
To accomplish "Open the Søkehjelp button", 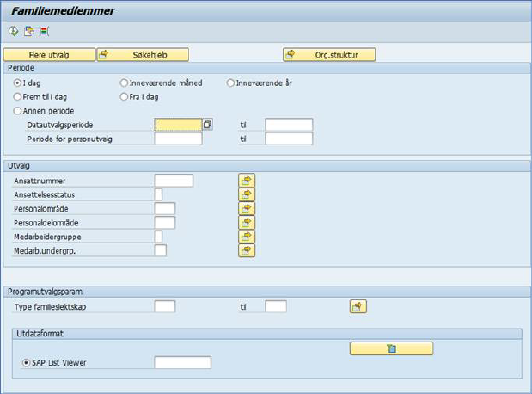I will click(143, 55).
